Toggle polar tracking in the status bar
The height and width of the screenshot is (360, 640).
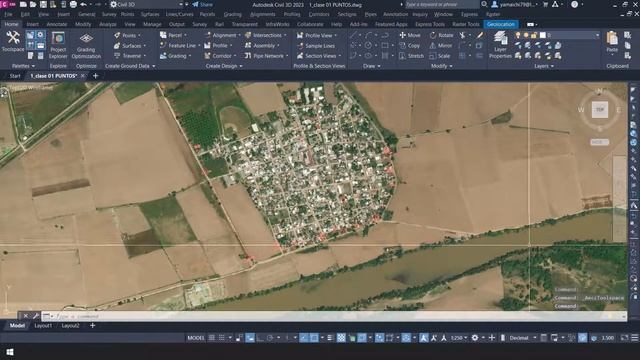tap(270, 338)
